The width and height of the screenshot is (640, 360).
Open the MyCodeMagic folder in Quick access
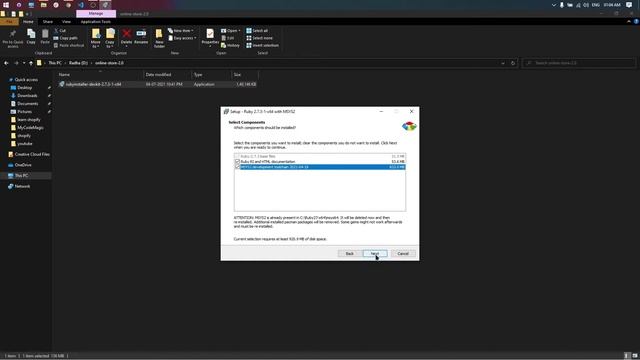pyautogui.click(x=30, y=128)
